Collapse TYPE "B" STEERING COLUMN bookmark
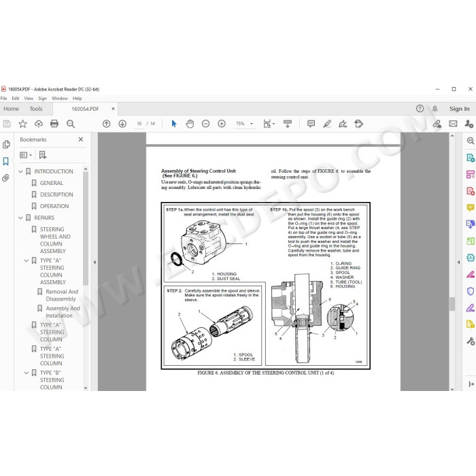 27,373
